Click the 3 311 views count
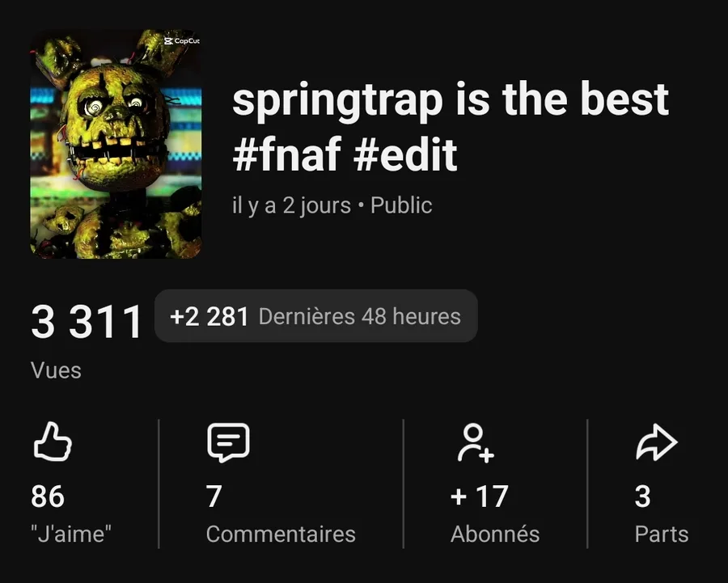 [x=87, y=321]
